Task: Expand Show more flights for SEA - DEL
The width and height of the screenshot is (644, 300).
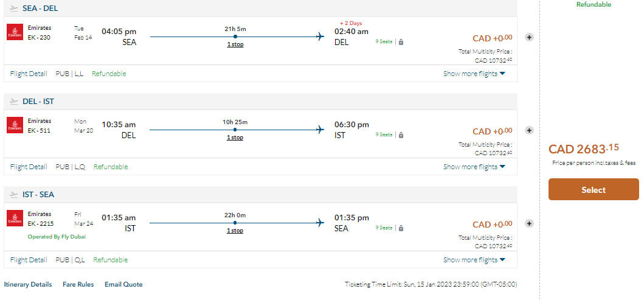Action: [474, 74]
